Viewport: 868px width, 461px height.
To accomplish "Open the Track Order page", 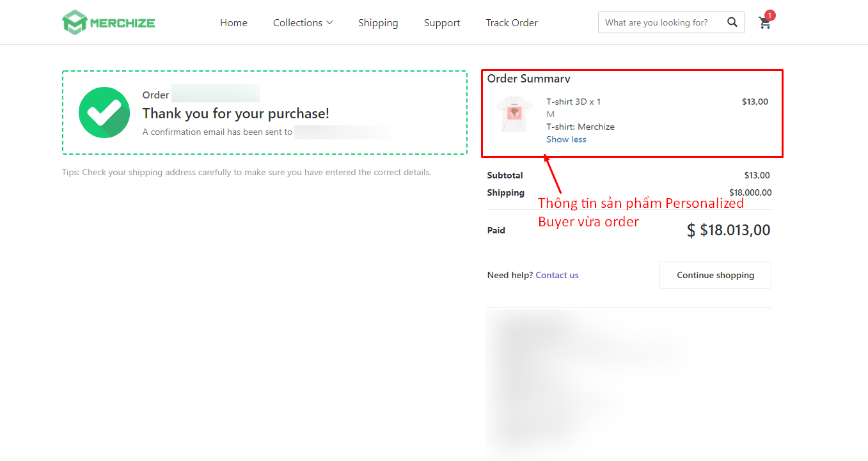I will tap(512, 22).
